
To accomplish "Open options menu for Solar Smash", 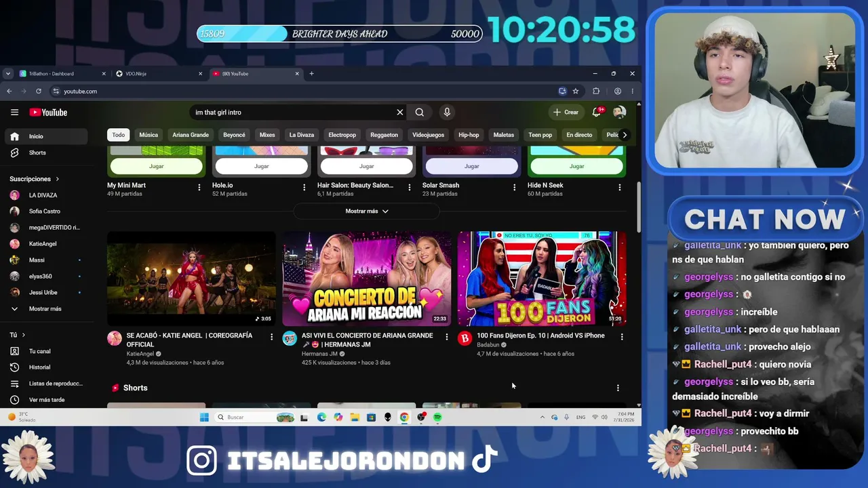I will [x=514, y=187].
